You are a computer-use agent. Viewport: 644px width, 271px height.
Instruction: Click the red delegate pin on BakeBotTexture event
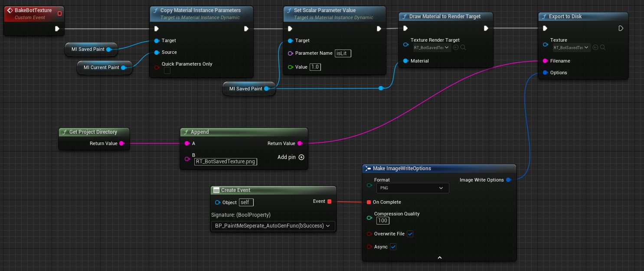[x=59, y=13]
